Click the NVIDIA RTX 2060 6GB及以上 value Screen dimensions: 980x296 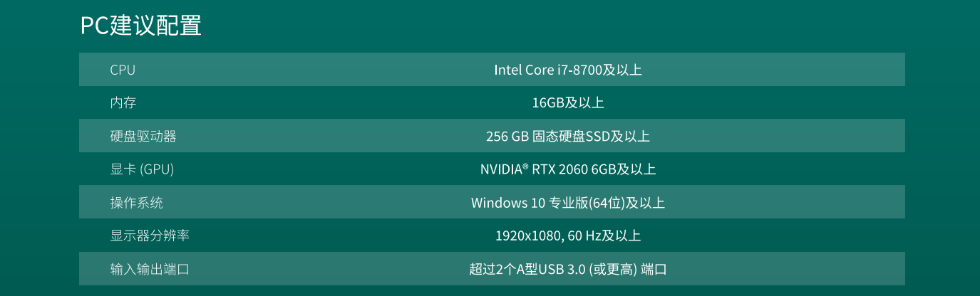[x=568, y=169]
